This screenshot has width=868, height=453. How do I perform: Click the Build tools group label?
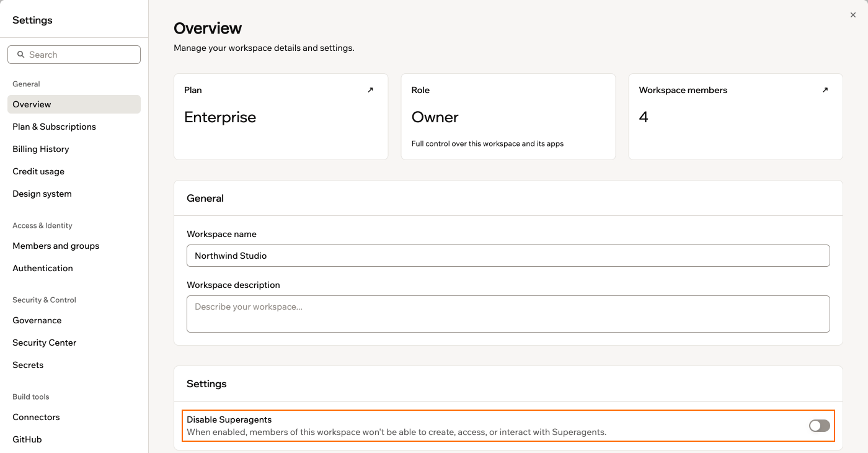coord(30,397)
